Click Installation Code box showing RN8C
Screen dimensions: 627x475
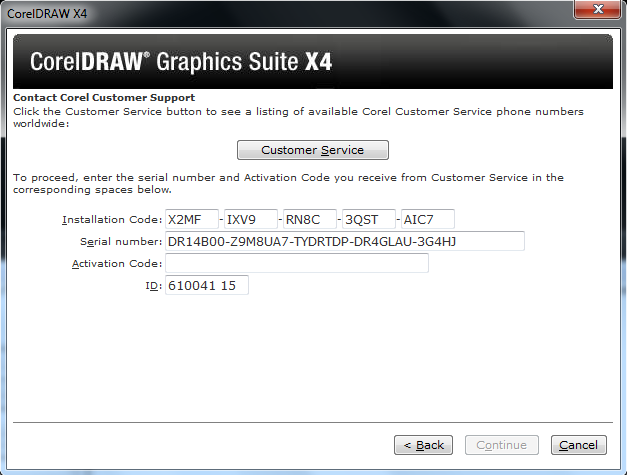point(310,219)
